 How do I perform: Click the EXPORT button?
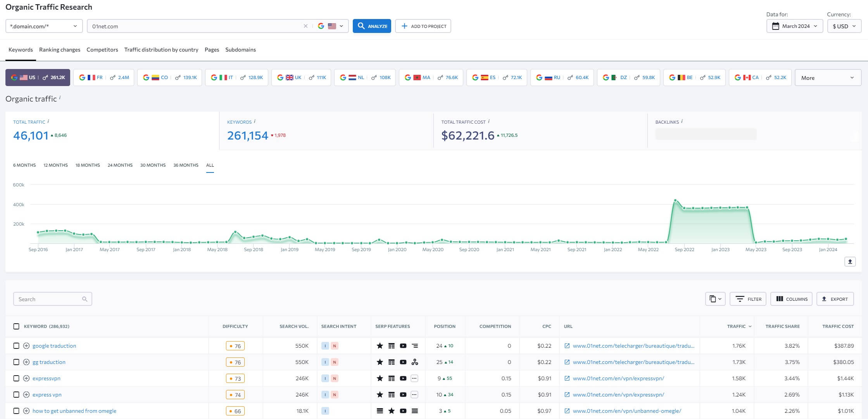click(835, 299)
